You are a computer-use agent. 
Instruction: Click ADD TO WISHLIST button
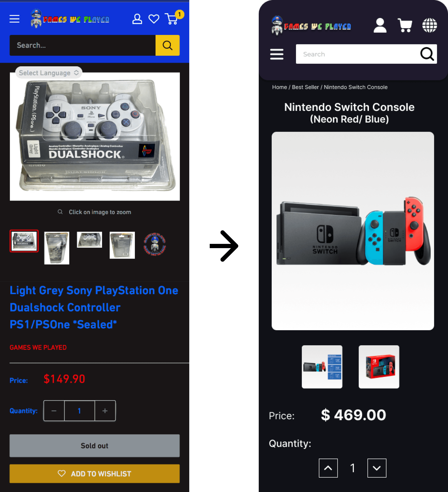95,474
